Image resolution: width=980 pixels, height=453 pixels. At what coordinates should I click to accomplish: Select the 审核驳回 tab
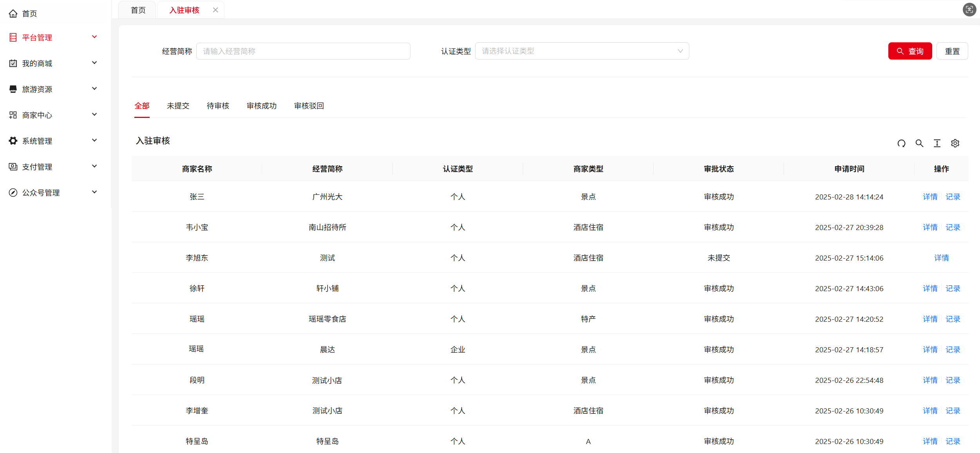[x=309, y=106]
